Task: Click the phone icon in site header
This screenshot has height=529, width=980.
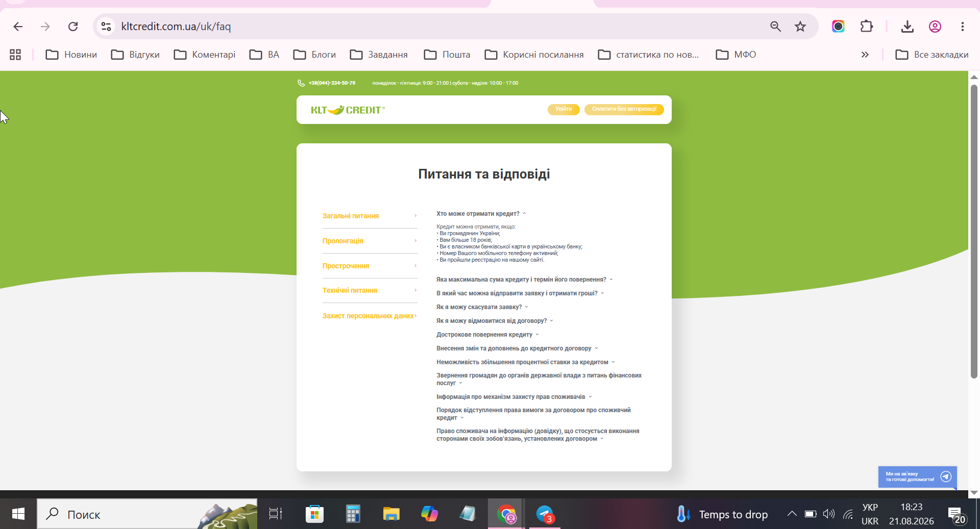Action: click(x=301, y=83)
